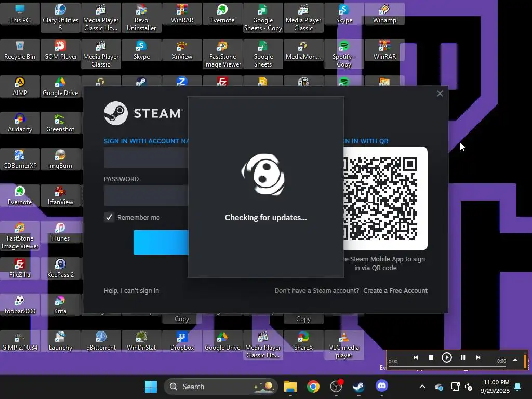Viewport: 532px width, 399px height.
Task: Skip to previous track in mini player
Action: pyautogui.click(x=416, y=357)
